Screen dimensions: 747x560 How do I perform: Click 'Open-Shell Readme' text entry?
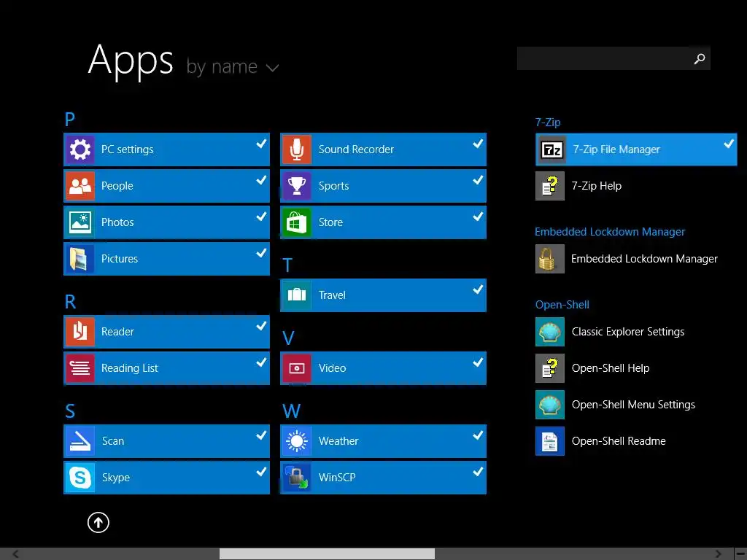[x=619, y=441]
